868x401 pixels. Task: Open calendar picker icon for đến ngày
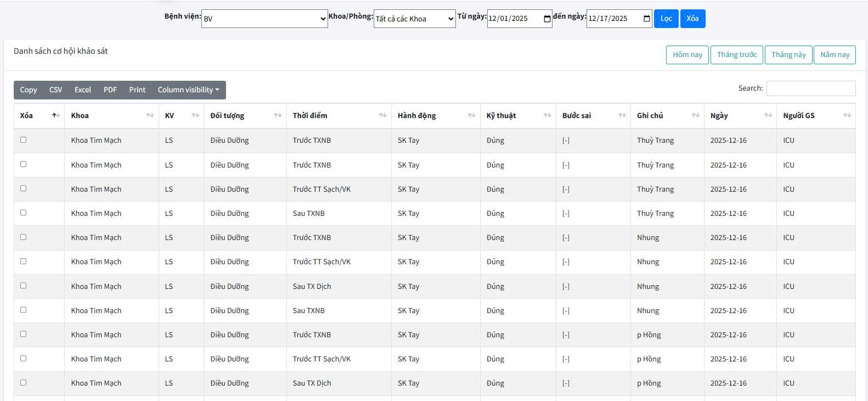pyautogui.click(x=646, y=19)
